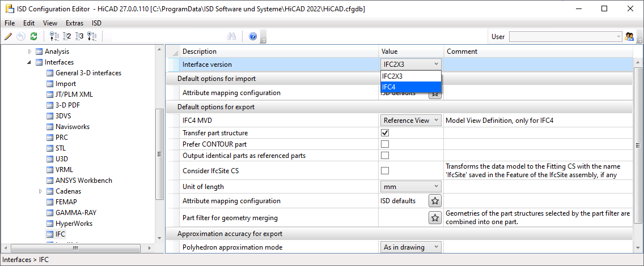Screen dimensions: 644x266
Task: Open the Extras menu
Action: [x=74, y=23]
